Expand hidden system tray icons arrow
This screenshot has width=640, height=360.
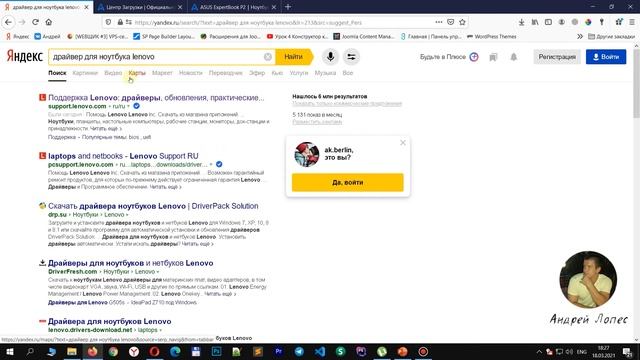539,351
